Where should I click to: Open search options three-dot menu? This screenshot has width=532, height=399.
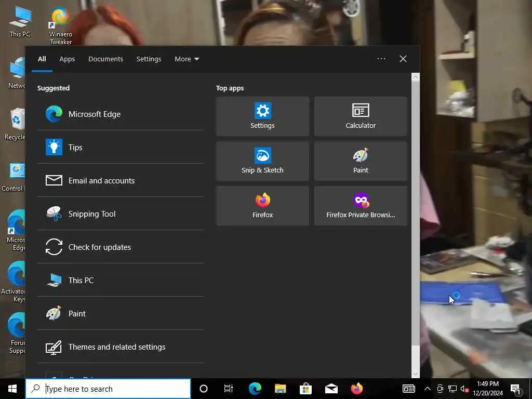(381, 59)
